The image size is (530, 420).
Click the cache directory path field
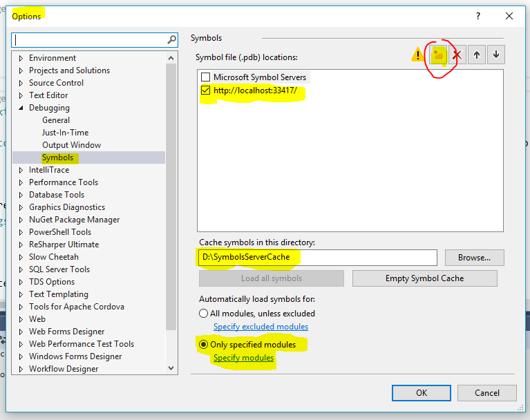pos(317,258)
